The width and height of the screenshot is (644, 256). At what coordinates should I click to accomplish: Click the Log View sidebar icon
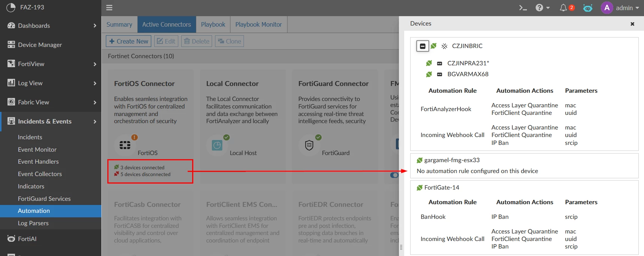point(11,83)
